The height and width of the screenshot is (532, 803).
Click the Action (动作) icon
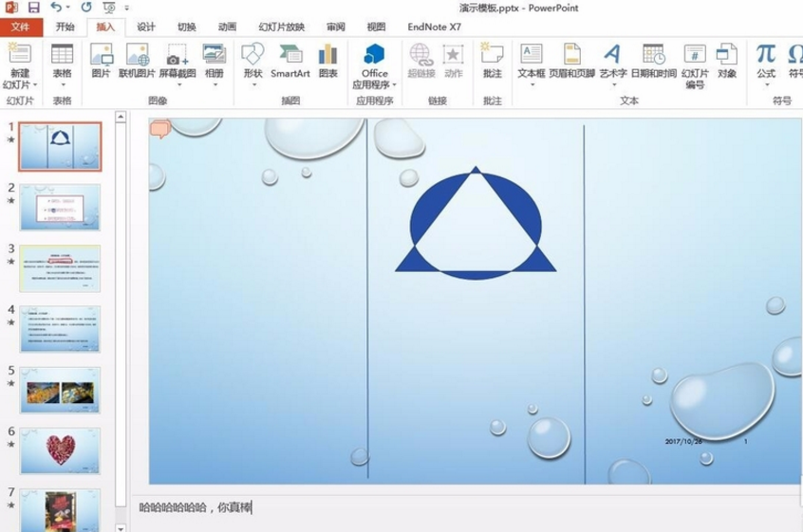click(453, 54)
